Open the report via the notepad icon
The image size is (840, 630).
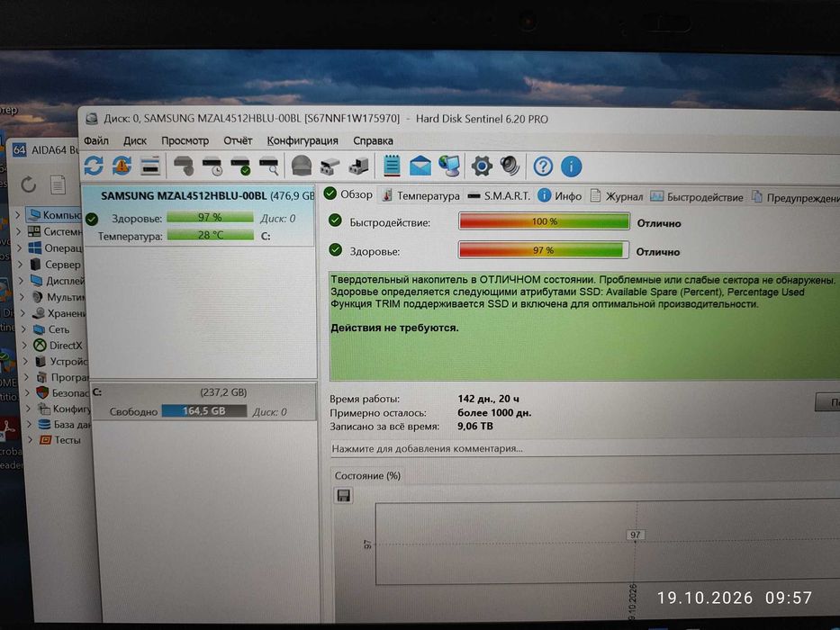tap(392, 166)
